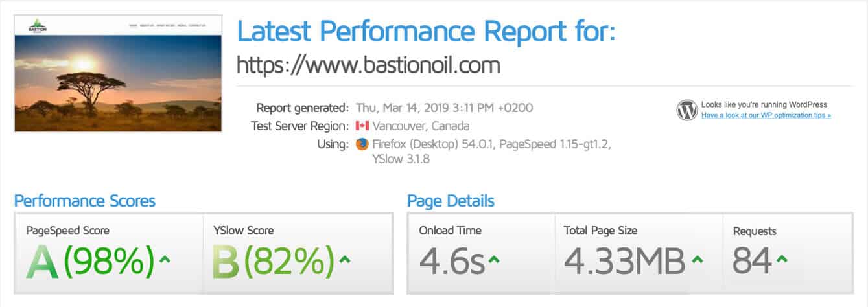Click the WordPress logo icon
Viewport: 868px width, 307px height.
pos(687,110)
